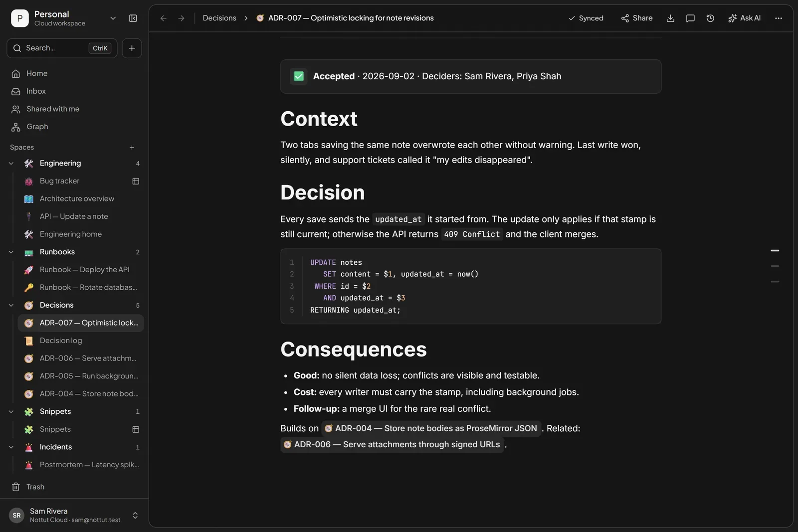Click the green Accepted checkmark icon
798x532 pixels.
pos(299,76)
